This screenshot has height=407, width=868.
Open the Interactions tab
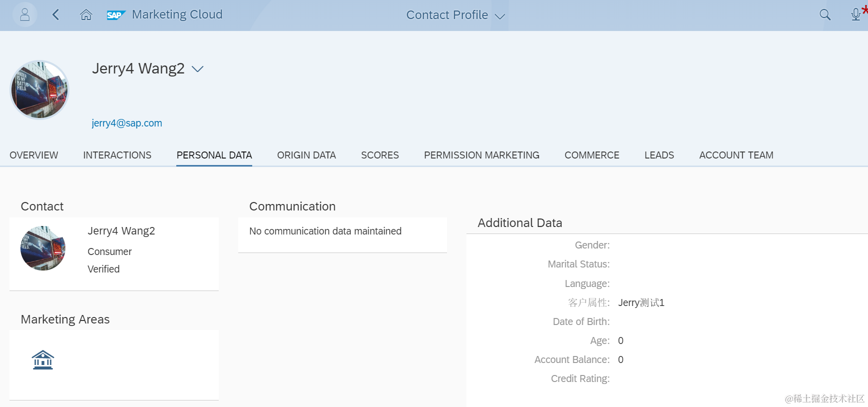[x=117, y=155]
